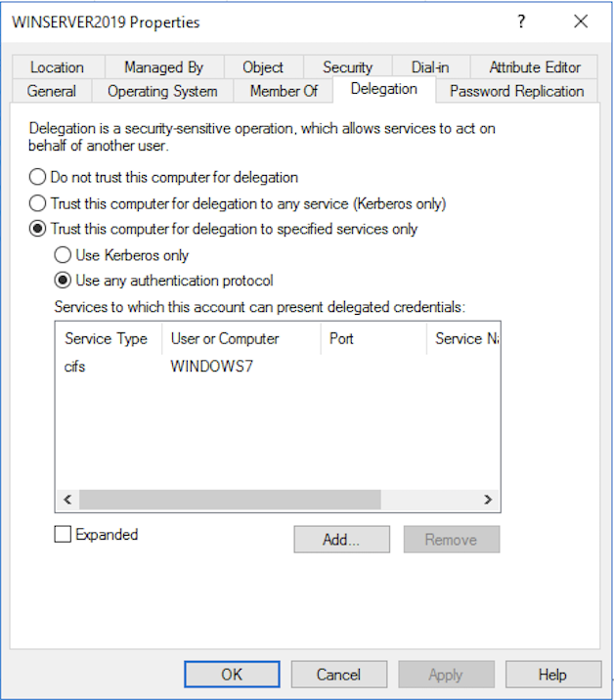
Task: Click the User or Computer column header
Action: point(241,339)
